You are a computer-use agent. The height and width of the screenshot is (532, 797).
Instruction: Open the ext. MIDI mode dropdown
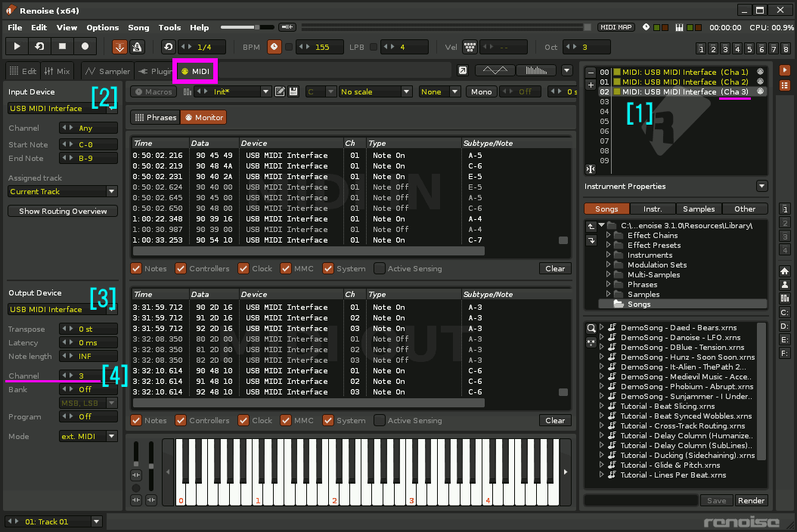[x=88, y=436]
